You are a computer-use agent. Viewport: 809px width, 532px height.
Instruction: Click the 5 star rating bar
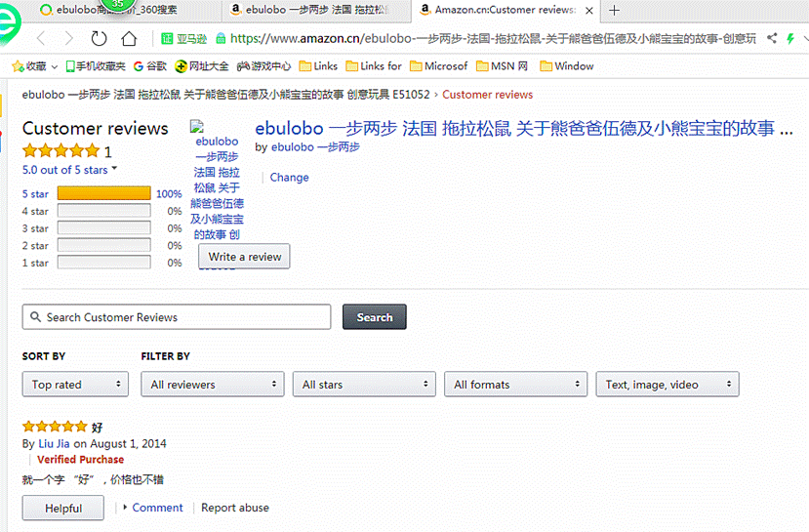(x=103, y=193)
